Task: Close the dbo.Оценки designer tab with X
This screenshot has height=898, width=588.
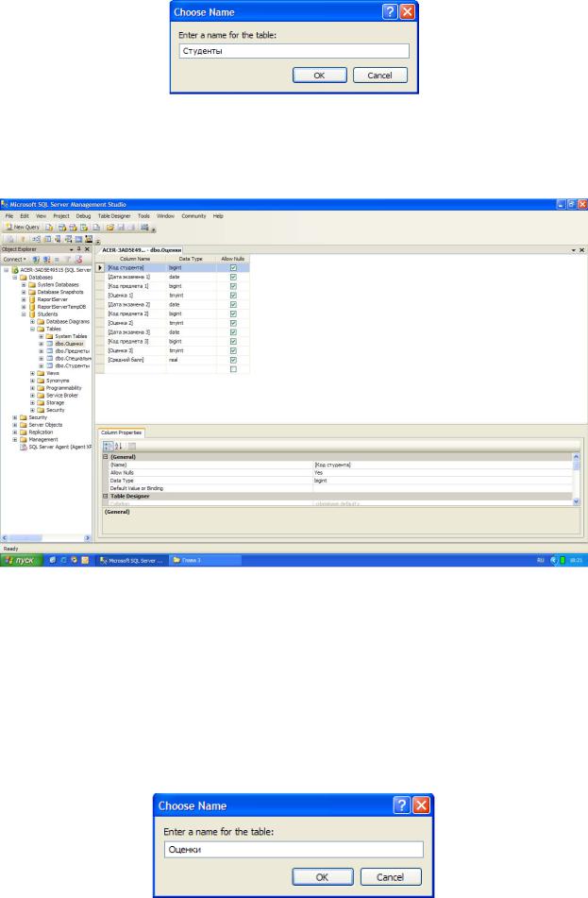Action: point(581,250)
